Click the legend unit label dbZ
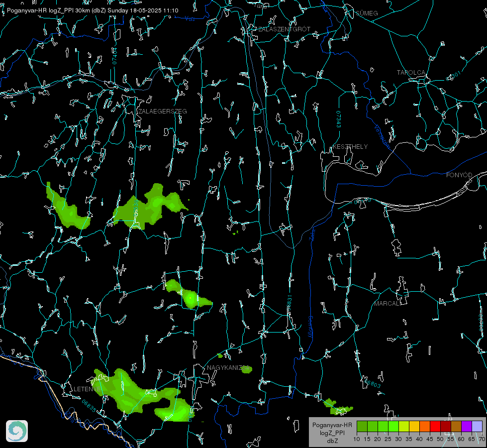The width and height of the screenshot is (487, 448). click(332, 441)
